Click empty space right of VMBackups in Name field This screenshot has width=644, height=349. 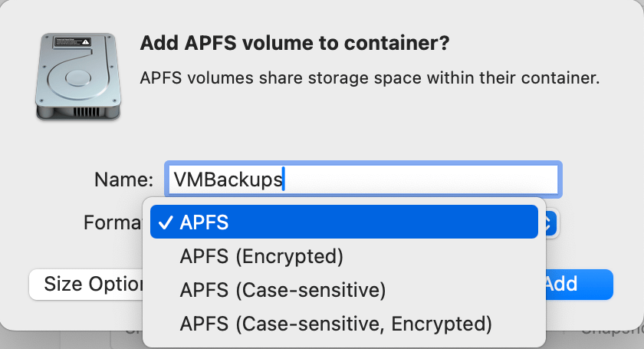pyautogui.click(x=422, y=179)
